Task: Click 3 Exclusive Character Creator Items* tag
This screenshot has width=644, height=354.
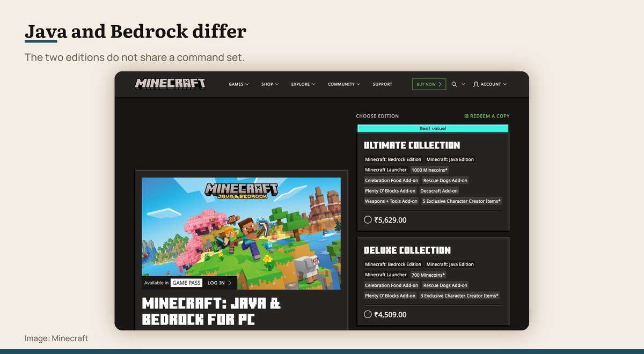Action: 459,296
